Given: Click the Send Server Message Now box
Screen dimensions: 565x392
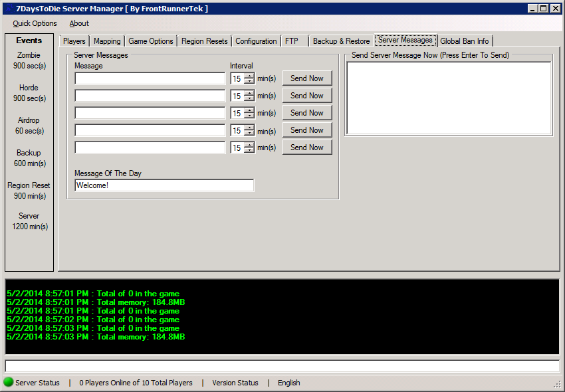Looking at the screenshot, I should pos(449,98).
